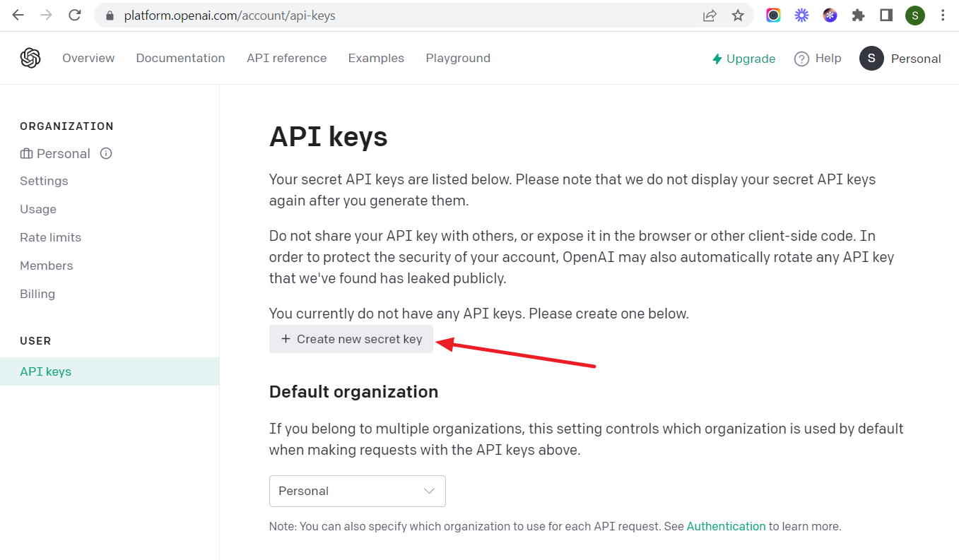
Task: Open the browser extensions puzzle icon
Action: [x=857, y=15]
